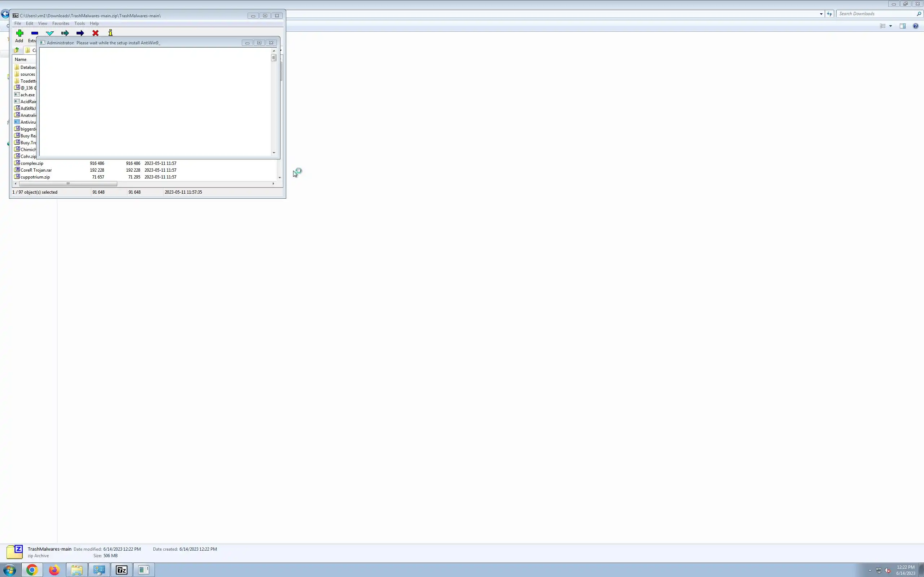The image size is (924, 577).
Task: Click the teal Copy arrow icon
Action: click(65, 33)
